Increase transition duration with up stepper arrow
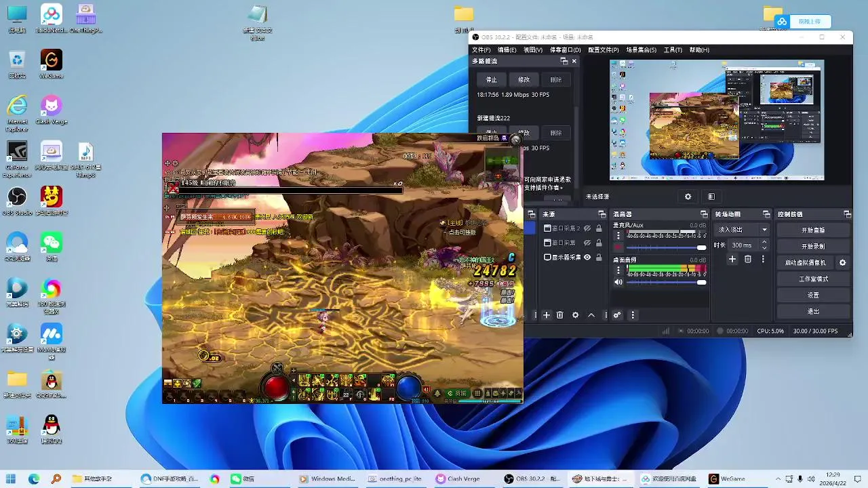 [x=764, y=242]
